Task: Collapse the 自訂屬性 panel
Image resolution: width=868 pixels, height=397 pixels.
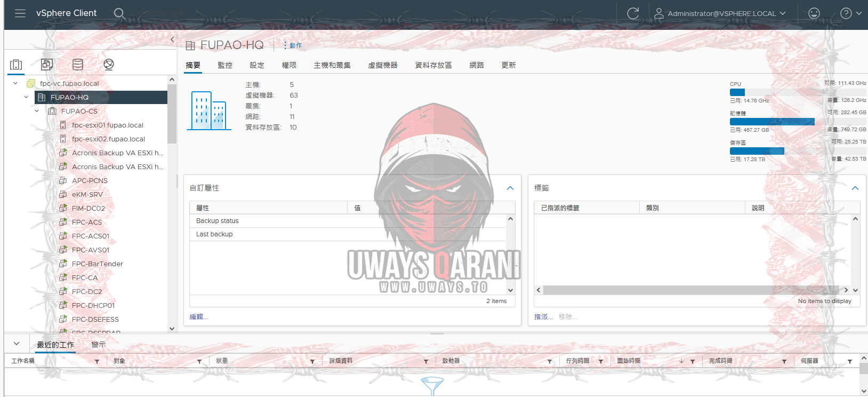Action: [510, 188]
